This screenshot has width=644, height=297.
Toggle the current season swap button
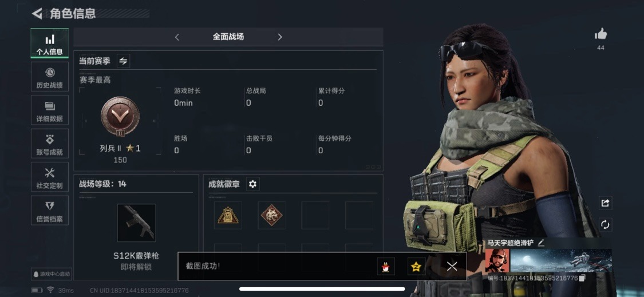(x=123, y=61)
